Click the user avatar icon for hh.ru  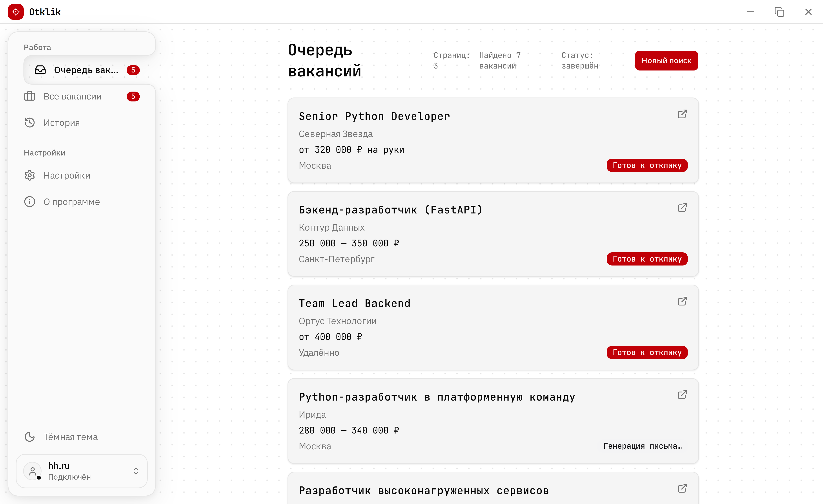pos(32,471)
